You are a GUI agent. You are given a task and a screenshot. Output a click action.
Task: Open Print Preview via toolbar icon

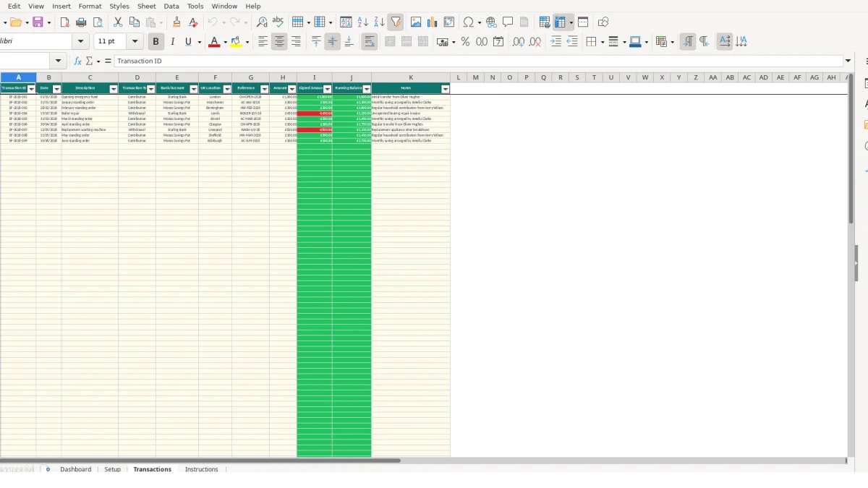click(x=98, y=22)
